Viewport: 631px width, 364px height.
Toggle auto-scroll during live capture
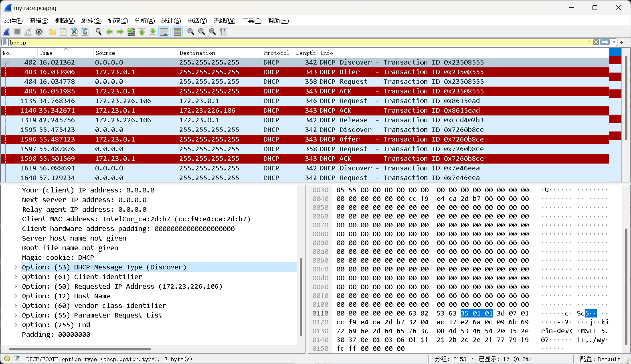click(x=164, y=32)
